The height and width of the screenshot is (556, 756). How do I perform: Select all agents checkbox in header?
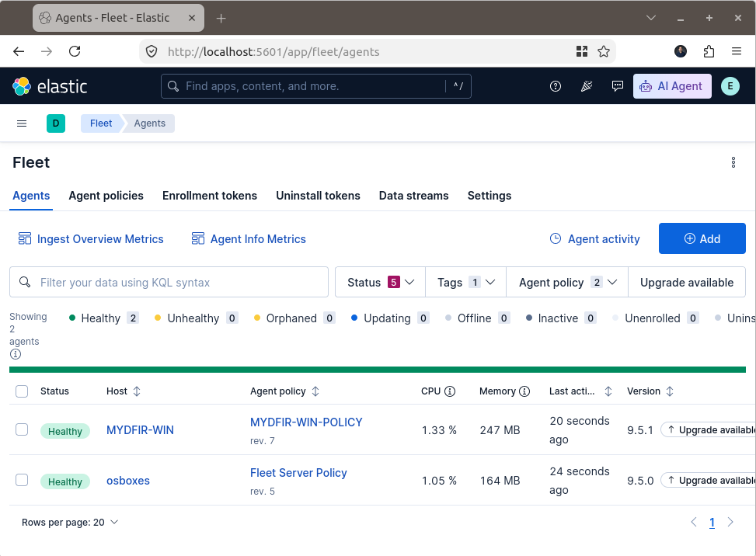pos(22,391)
